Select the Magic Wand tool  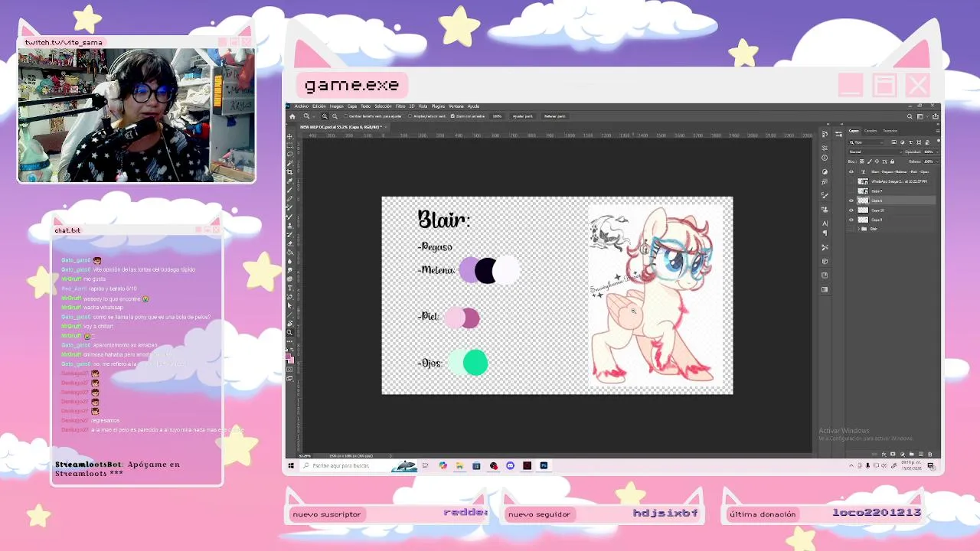click(290, 162)
